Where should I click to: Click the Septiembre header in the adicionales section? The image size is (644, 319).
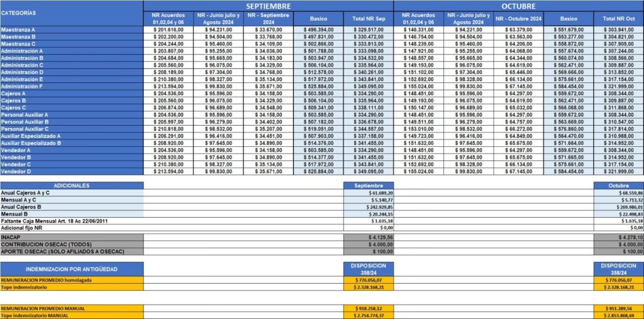[369, 185]
